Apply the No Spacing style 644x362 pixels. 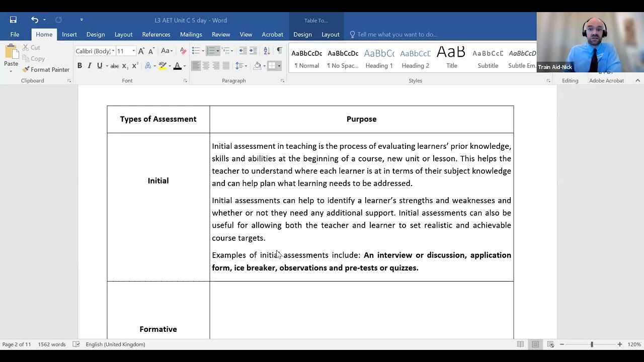(x=343, y=58)
